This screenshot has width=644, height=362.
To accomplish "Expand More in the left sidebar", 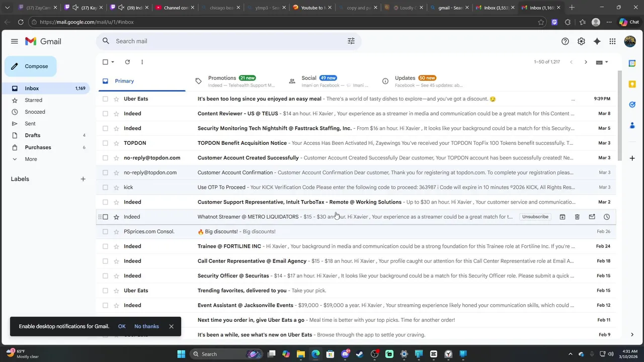I will coord(31,159).
